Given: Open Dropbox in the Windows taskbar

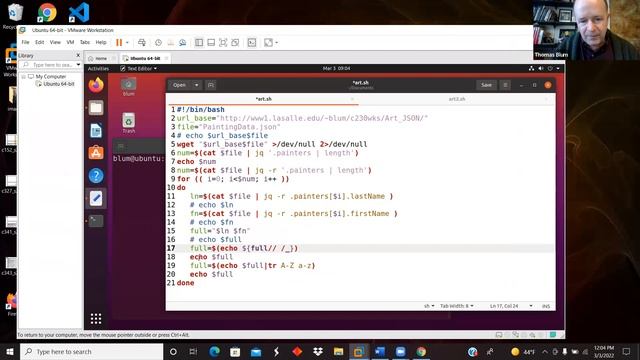Looking at the screenshot, I should (x=318, y=351).
